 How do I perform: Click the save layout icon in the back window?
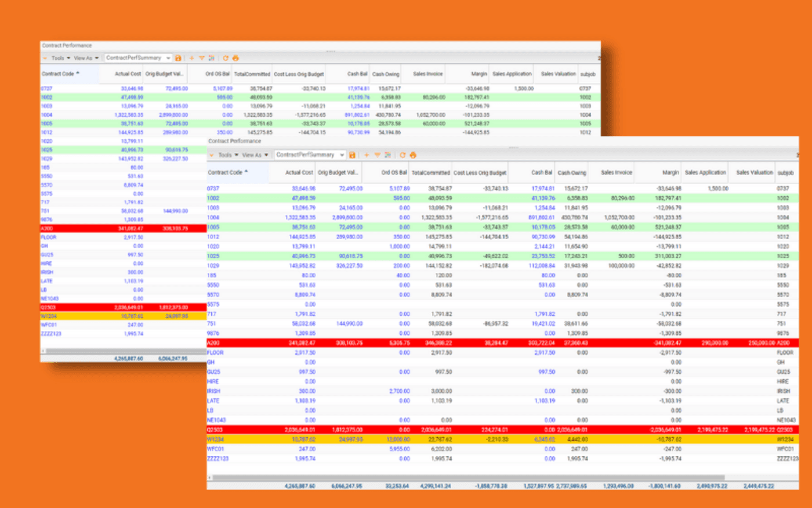[x=178, y=58]
